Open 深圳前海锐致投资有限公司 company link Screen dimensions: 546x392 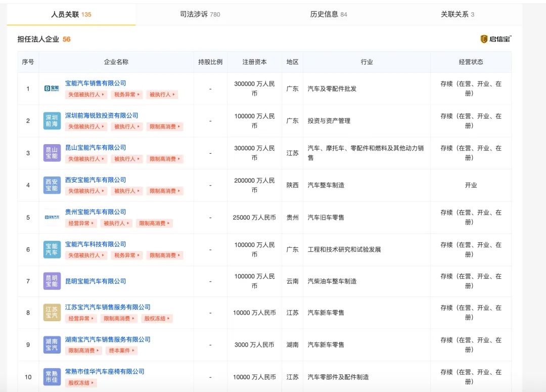pos(102,115)
